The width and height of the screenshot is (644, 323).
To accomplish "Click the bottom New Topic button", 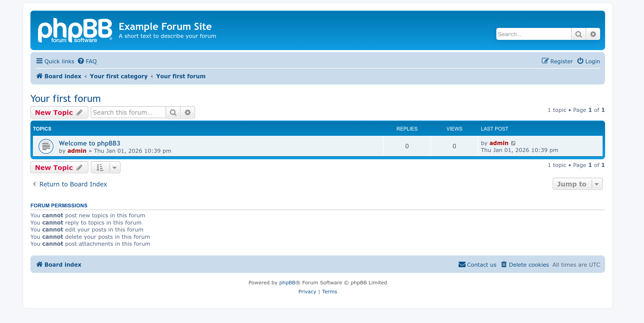I will point(59,167).
